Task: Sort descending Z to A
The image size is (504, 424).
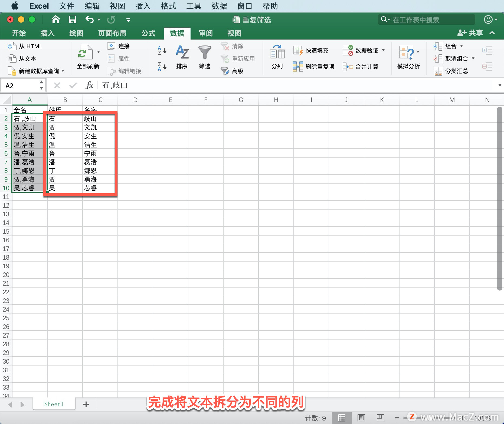Action: click(x=162, y=66)
